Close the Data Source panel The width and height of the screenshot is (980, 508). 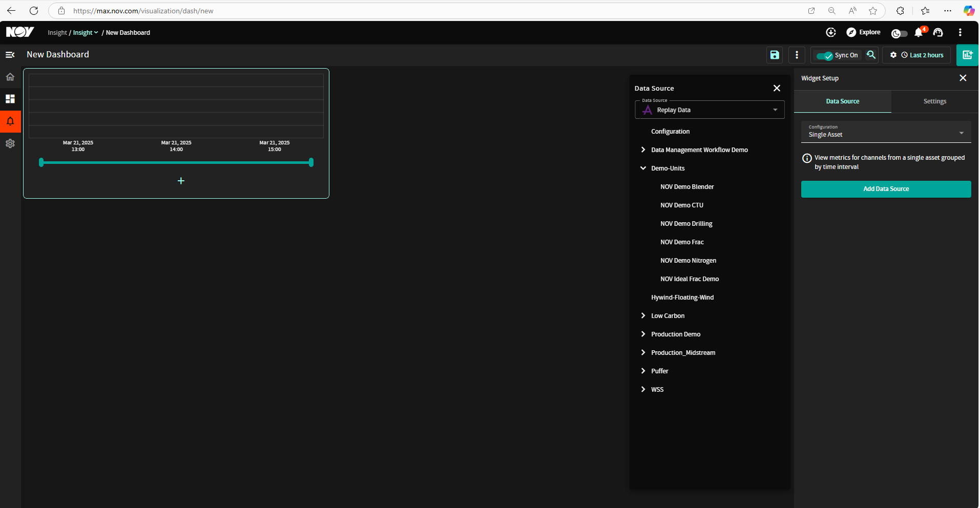[x=777, y=88]
